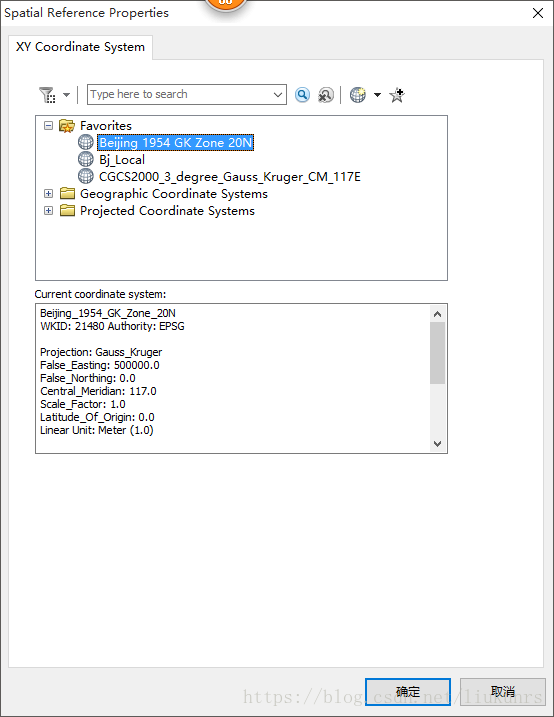Click the Clear Search icon

click(x=325, y=95)
